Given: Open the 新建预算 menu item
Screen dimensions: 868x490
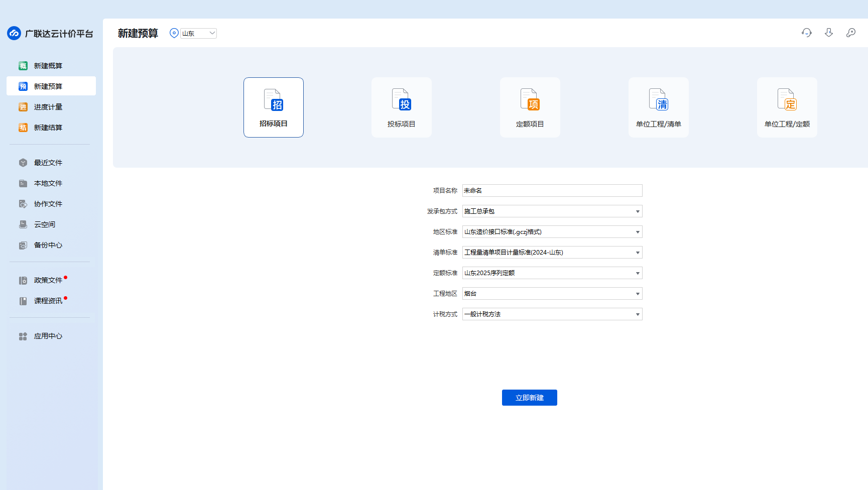Looking at the screenshot, I should tap(51, 86).
